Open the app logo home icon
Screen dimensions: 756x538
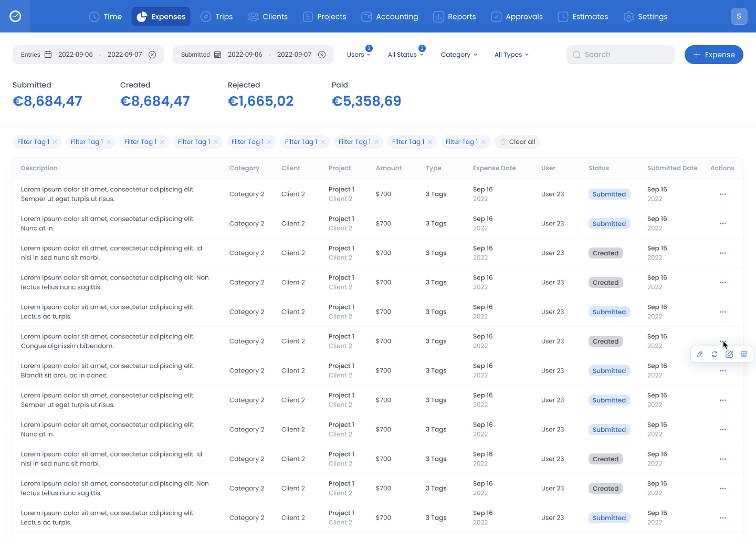[x=15, y=16]
